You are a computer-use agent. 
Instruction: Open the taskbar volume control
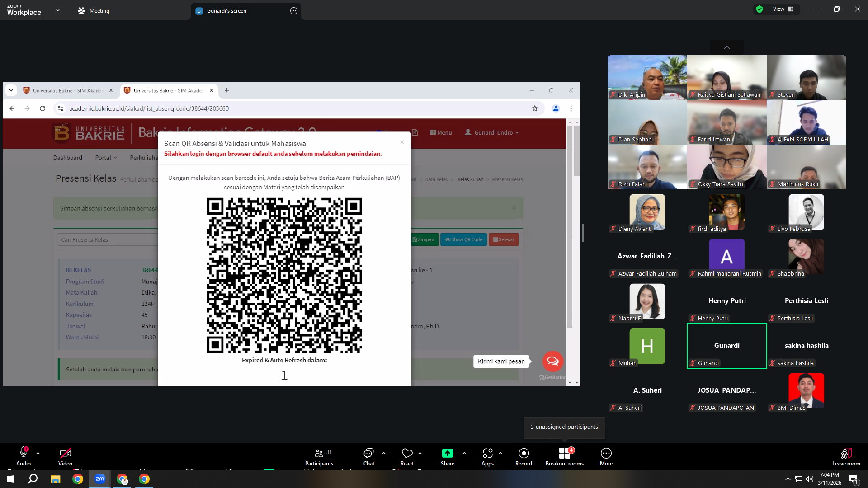pyautogui.click(x=809, y=479)
